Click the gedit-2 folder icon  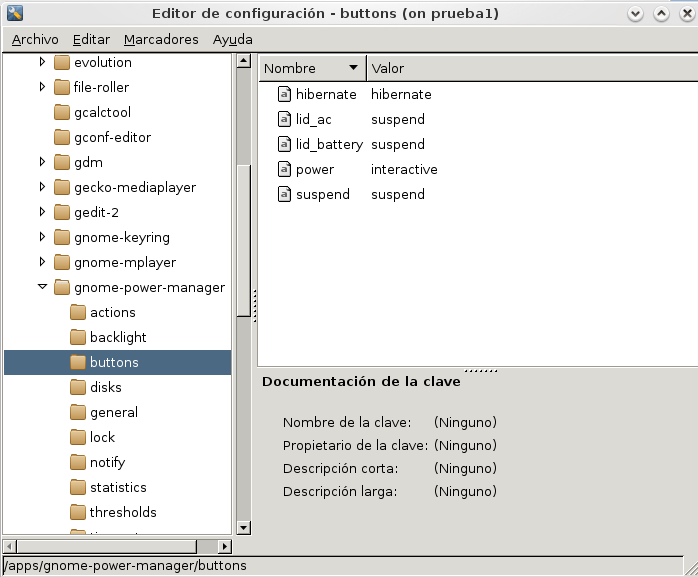pyautogui.click(x=62, y=212)
